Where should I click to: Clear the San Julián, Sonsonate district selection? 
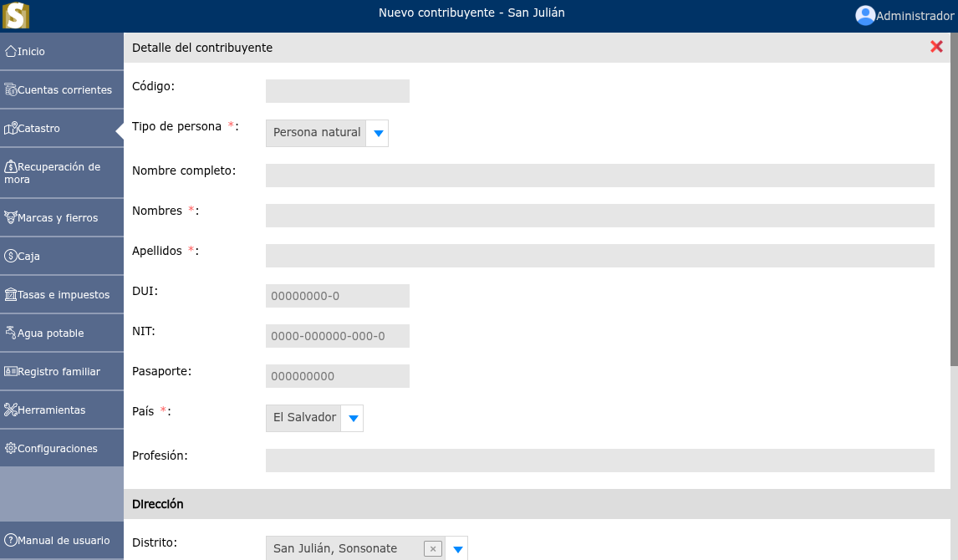[432, 549]
